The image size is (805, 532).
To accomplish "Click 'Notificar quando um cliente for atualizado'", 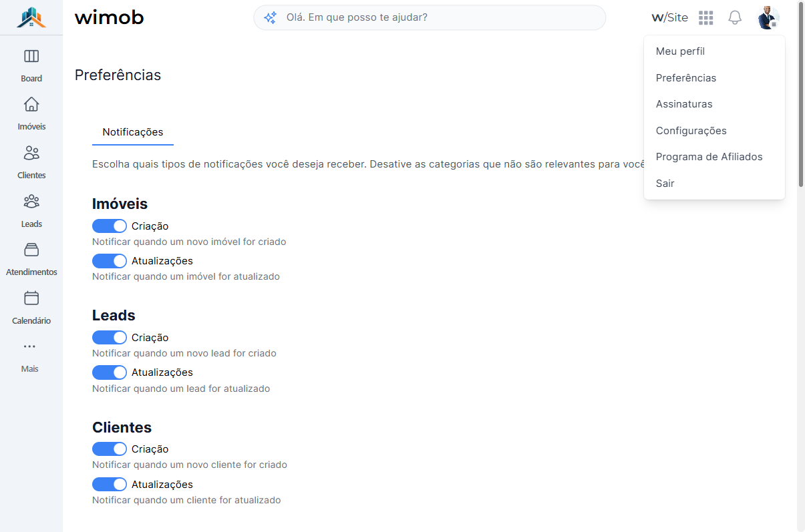I will pos(186,500).
